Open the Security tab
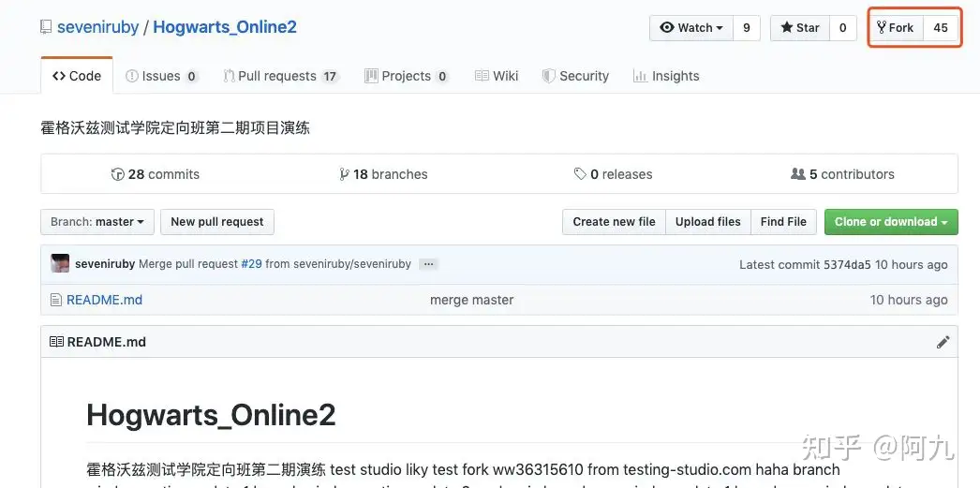980x488 pixels. pos(575,76)
